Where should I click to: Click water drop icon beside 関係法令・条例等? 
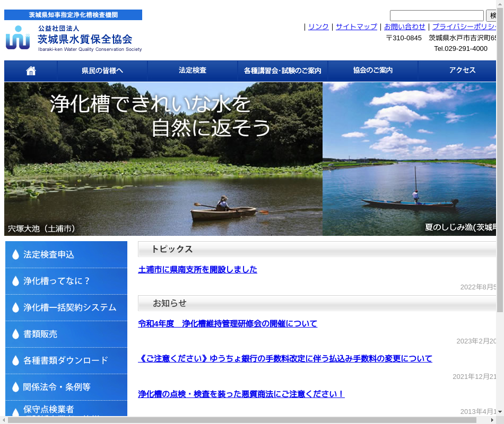pos(15,387)
